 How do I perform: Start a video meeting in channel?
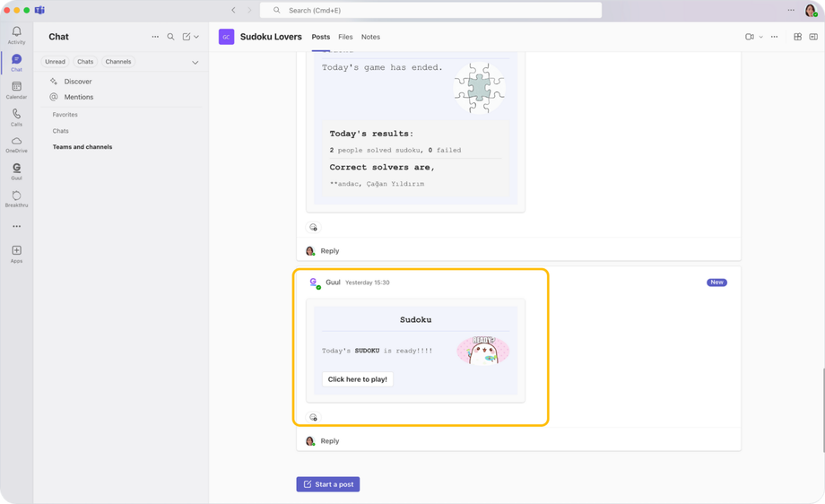coord(749,37)
